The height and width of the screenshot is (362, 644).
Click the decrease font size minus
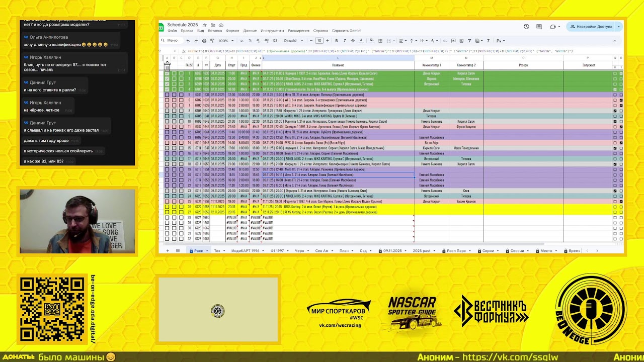(x=311, y=41)
